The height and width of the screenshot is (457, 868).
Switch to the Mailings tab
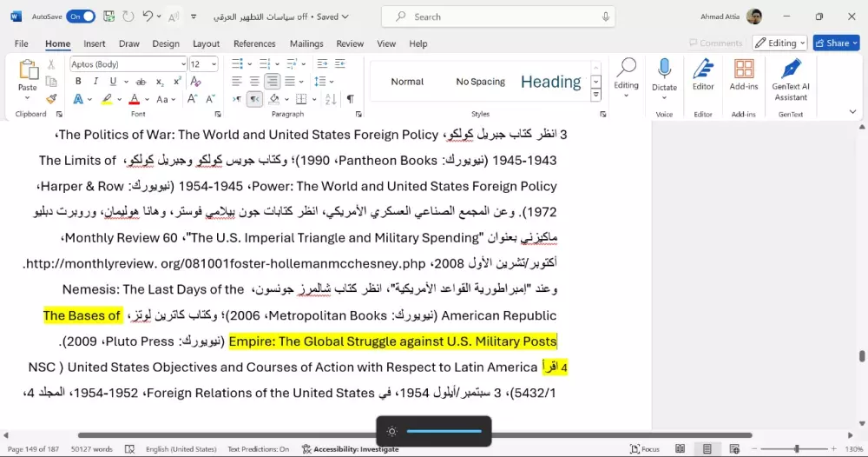306,43
